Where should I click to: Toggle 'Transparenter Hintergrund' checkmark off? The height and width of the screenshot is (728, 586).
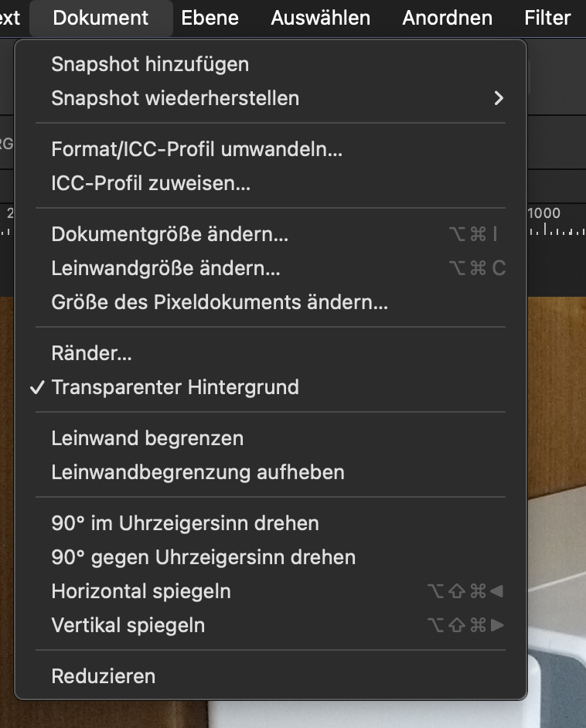pyautogui.click(x=175, y=387)
